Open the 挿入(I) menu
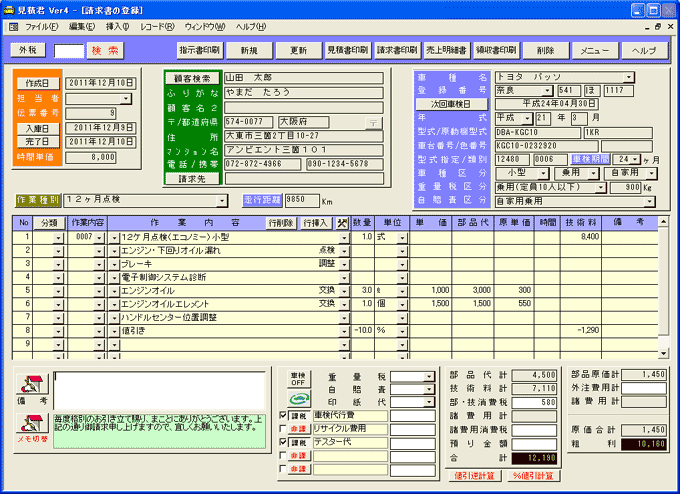The width and height of the screenshot is (680, 494). coord(118,27)
